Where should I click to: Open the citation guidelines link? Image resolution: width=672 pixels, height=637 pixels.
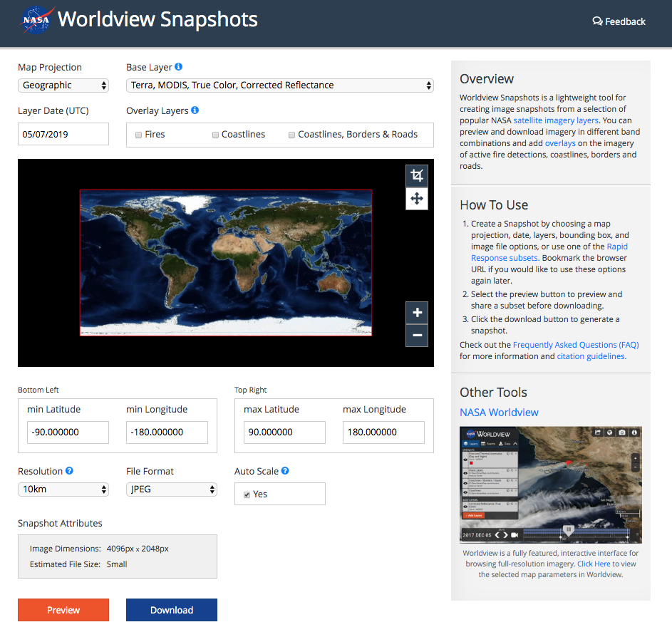pos(591,356)
